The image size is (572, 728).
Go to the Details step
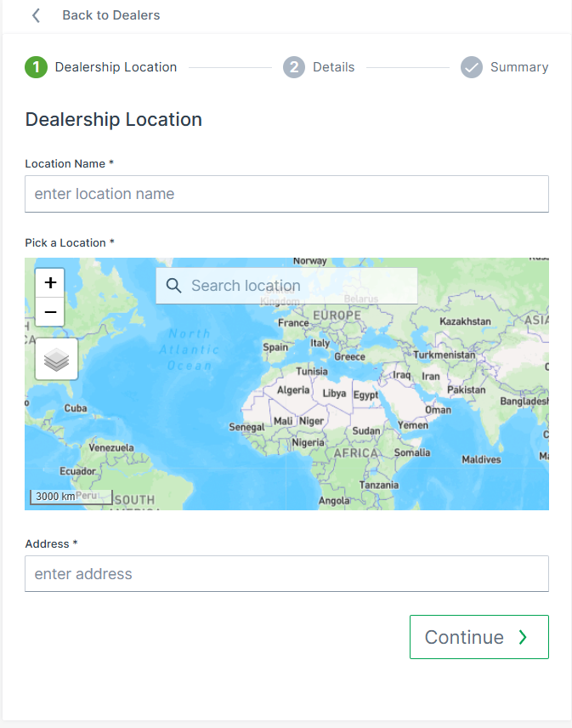coord(333,67)
